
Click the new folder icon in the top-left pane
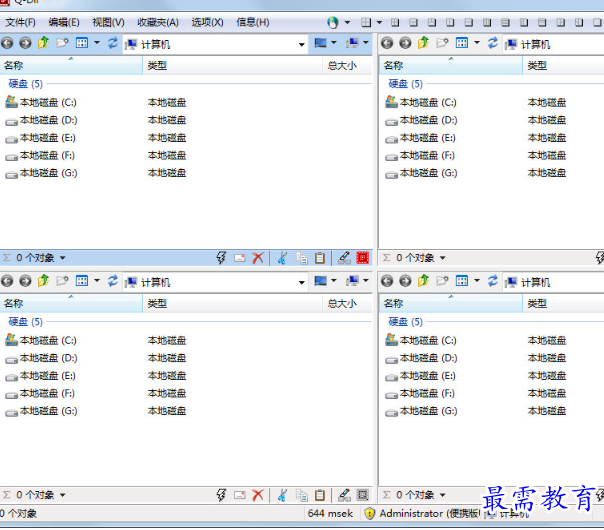(62, 43)
